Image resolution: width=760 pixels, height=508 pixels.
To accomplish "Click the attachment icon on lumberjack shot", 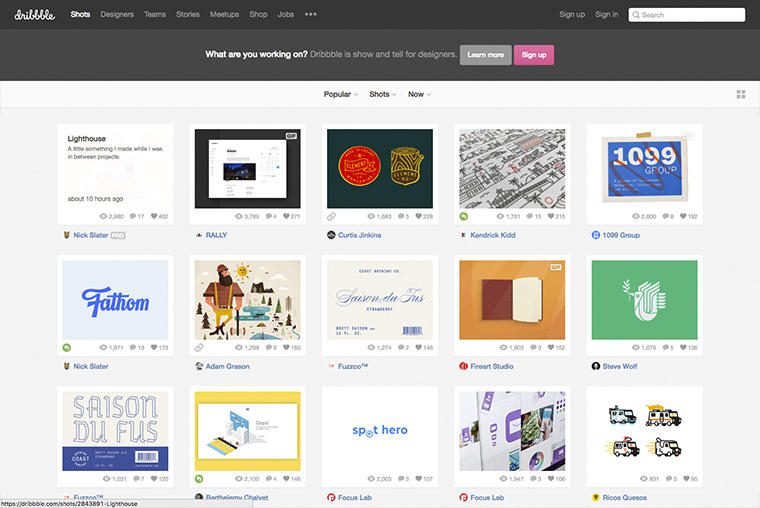I will (x=199, y=347).
